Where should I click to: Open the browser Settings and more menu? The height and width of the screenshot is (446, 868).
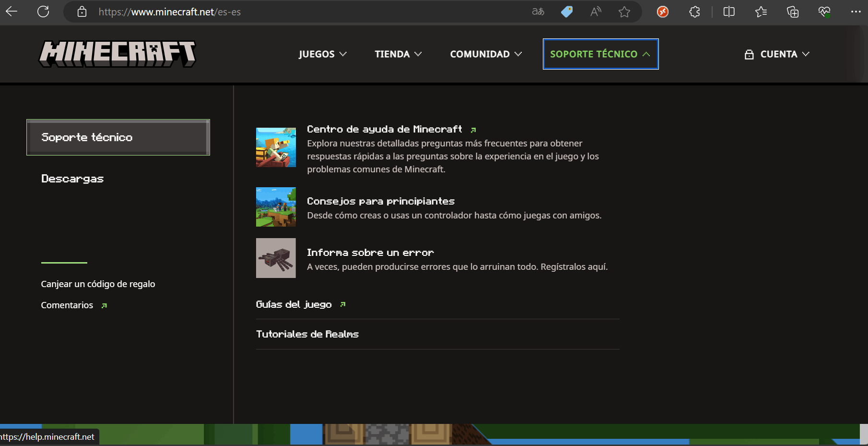point(856,12)
